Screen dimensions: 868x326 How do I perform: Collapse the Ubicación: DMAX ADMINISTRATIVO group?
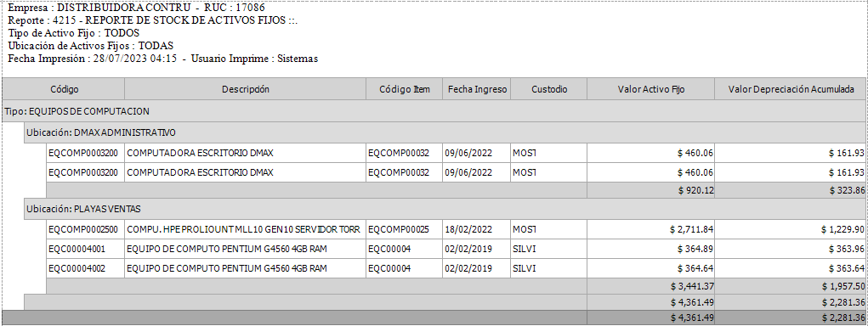click(445, 132)
